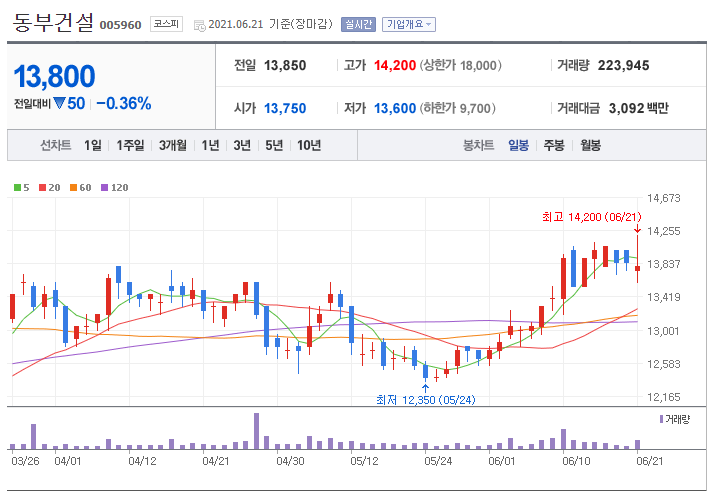Click the 최저 12,350 (05/24) chart annotation
This screenshot has width=707, height=491.
coord(426,400)
